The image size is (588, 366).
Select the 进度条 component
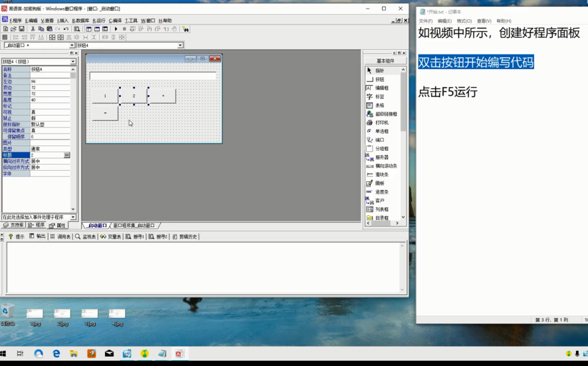pyautogui.click(x=381, y=191)
